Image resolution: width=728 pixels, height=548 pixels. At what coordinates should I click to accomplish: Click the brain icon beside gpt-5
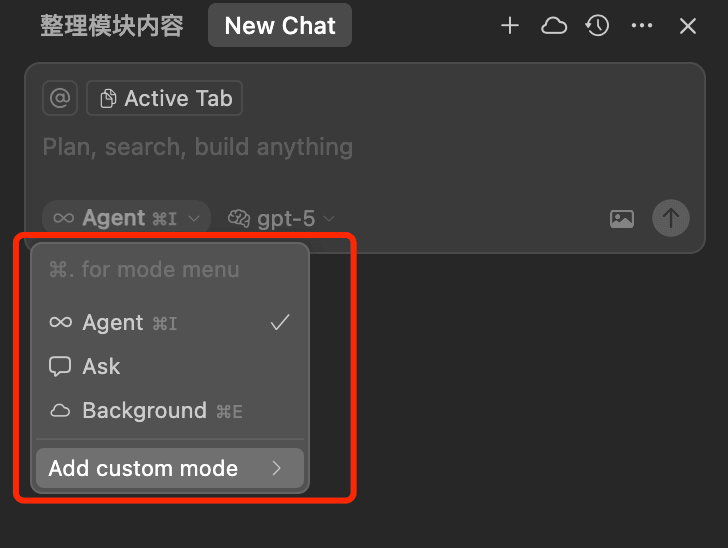click(239, 218)
